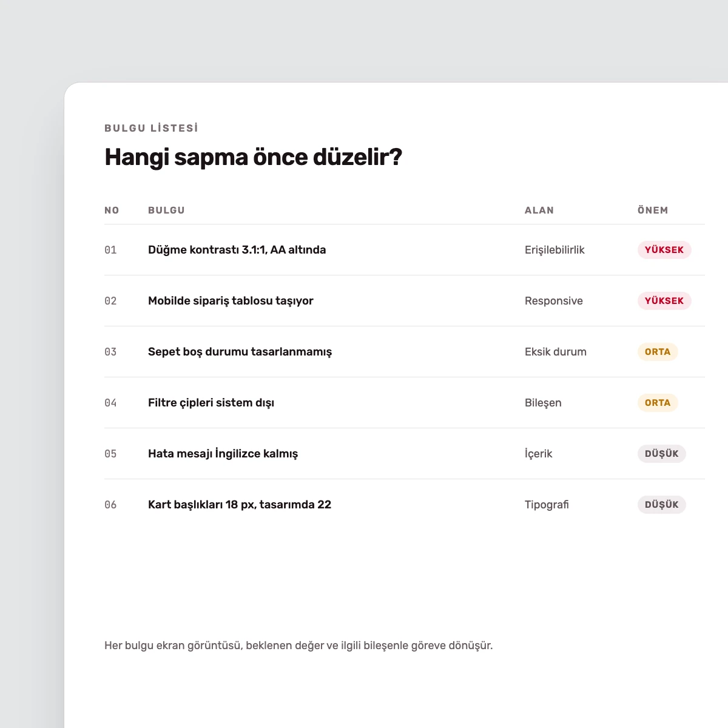Click the Erişilebilirlik area cell
The height and width of the screenshot is (728, 728).
554,250
